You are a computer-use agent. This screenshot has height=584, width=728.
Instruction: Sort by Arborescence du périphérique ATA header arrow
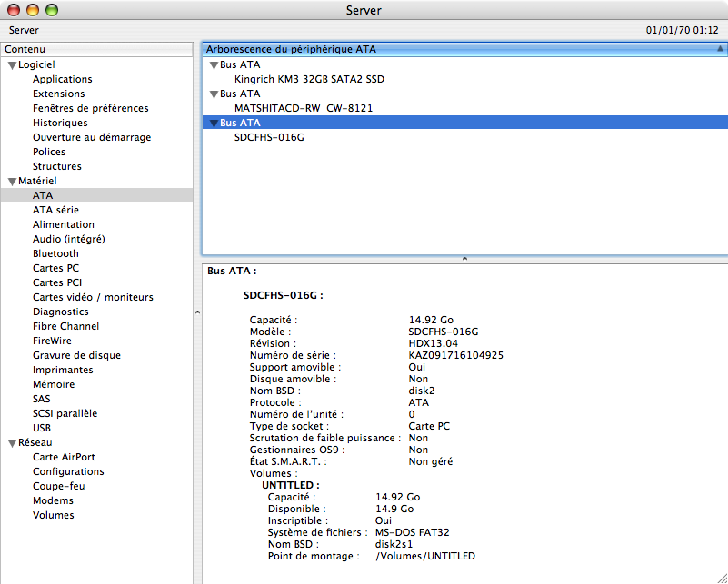point(720,49)
